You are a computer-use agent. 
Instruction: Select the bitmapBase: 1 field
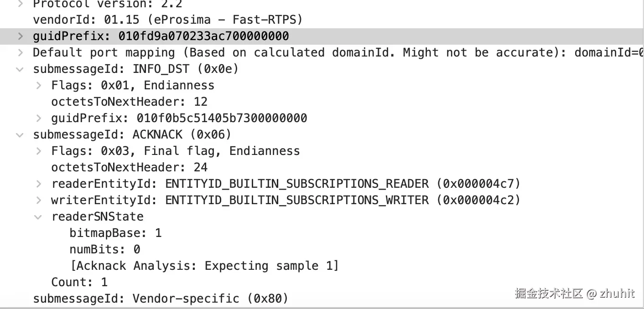(x=115, y=233)
